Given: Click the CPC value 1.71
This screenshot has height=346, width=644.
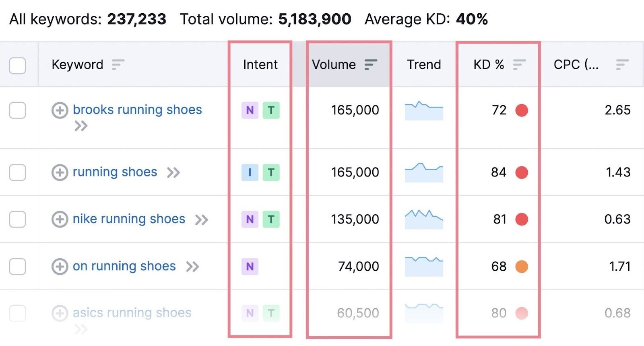Looking at the screenshot, I should (x=619, y=266).
